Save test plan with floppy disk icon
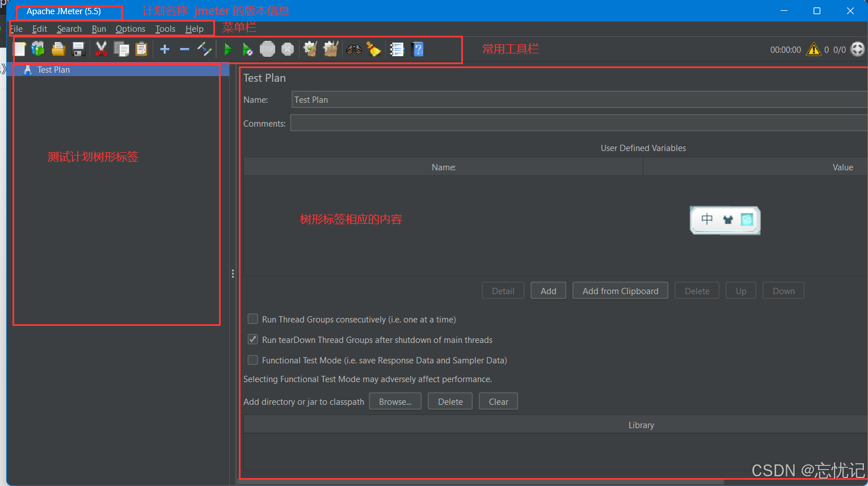This screenshot has width=868, height=486. pos(79,49)
